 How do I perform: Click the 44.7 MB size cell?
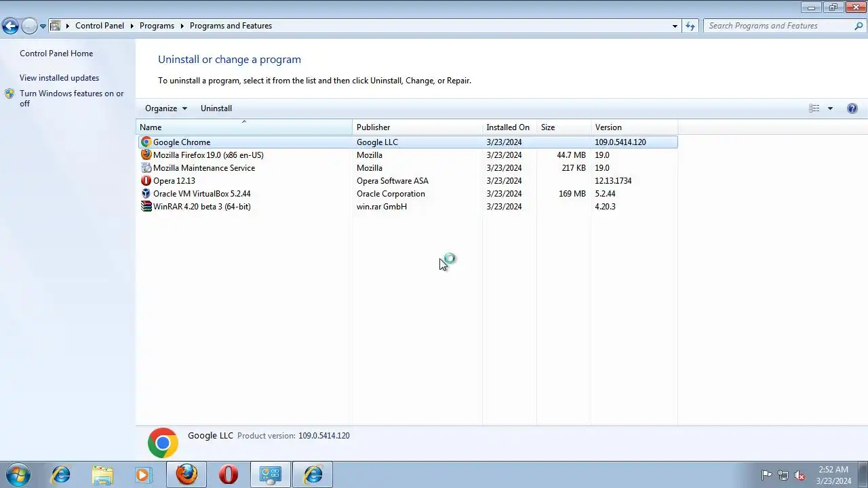click(571, 155)
